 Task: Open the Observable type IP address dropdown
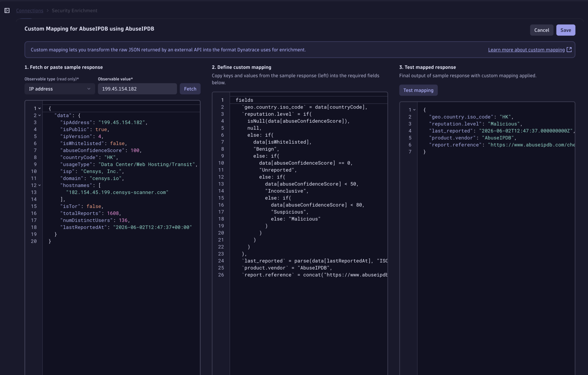[59, 89]
